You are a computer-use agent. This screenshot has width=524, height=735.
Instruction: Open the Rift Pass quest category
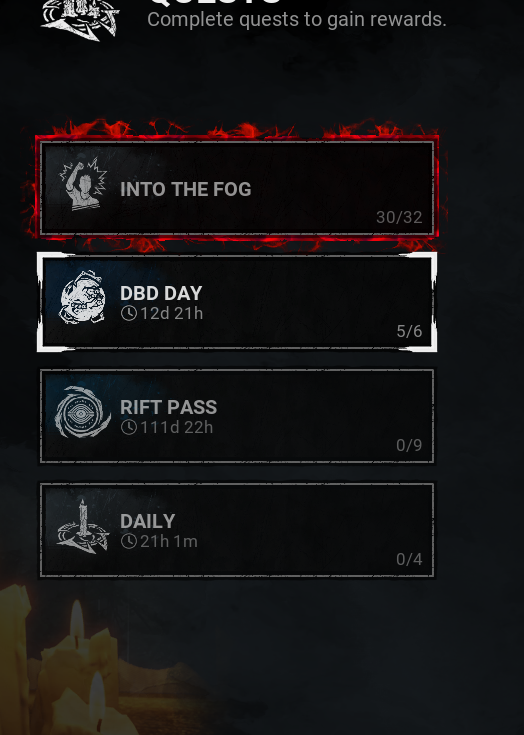point(237,416)
